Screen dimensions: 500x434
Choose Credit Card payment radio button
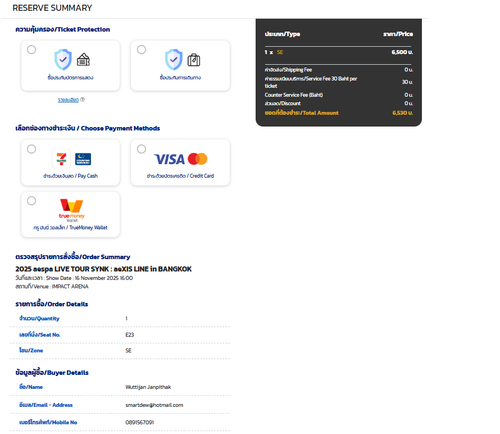[141, 149]
